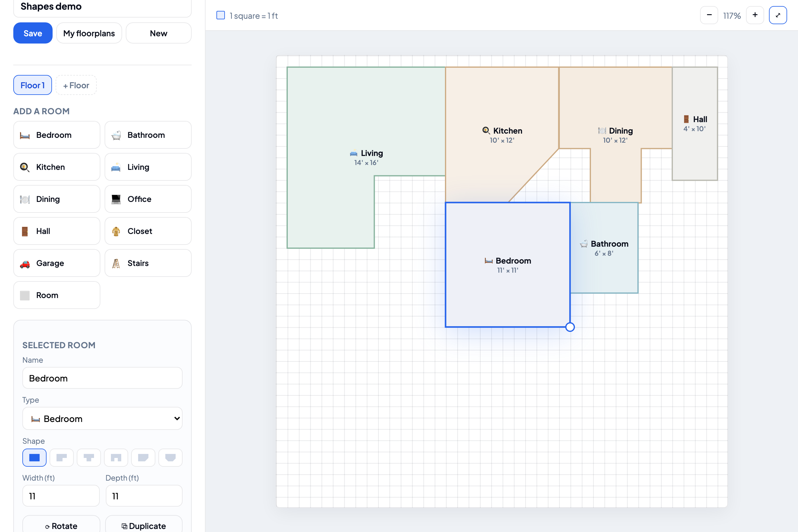Select the T-shape room option
Screen dimensions: 798x532
coord(89,457)
